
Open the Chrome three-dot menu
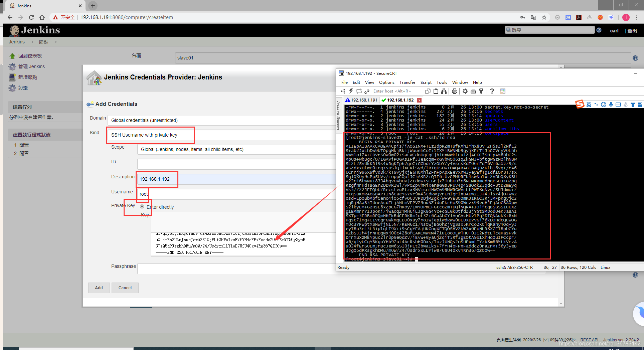pos(637,17)
